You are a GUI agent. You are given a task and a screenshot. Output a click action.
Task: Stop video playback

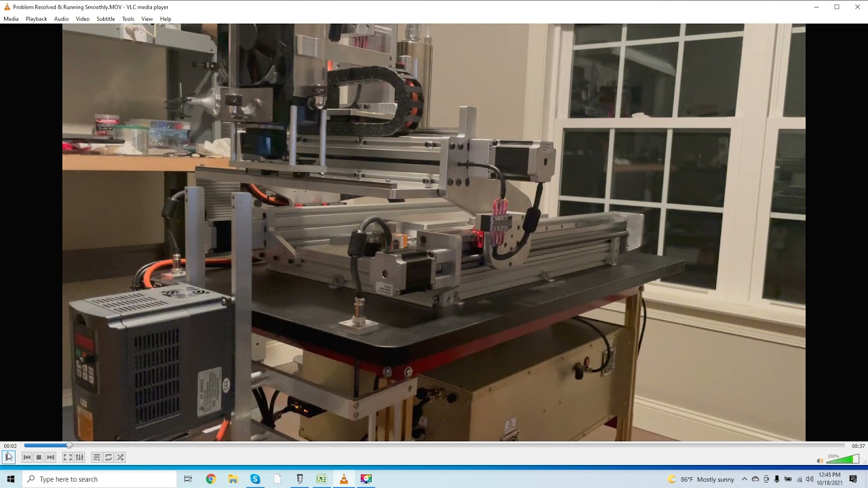click(39, 457)
